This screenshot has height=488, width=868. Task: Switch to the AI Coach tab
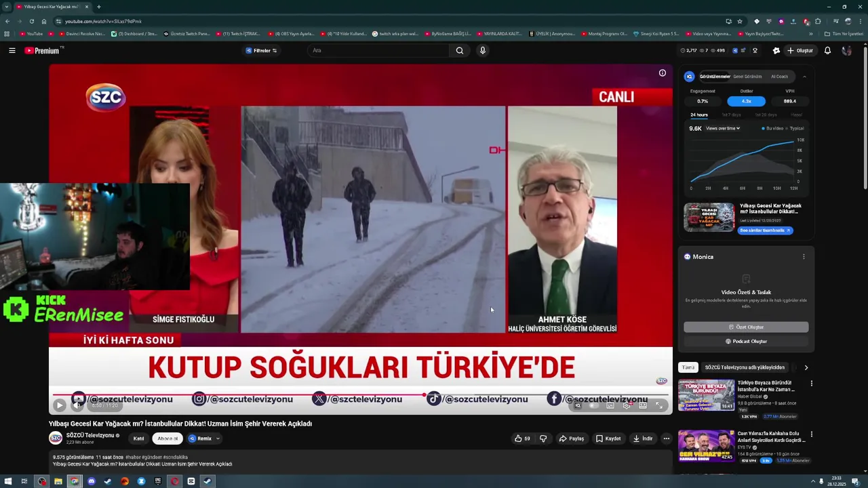(x=779, y=77)
